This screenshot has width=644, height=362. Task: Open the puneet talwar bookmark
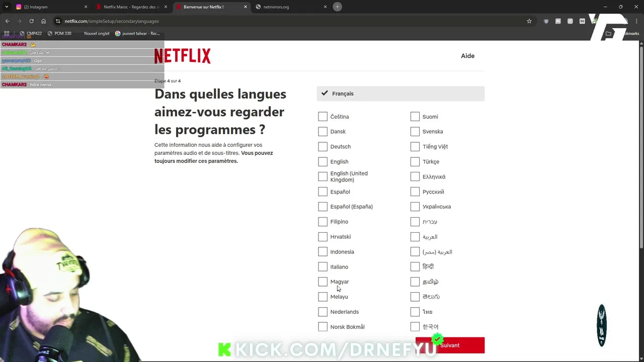coord(137,34)
